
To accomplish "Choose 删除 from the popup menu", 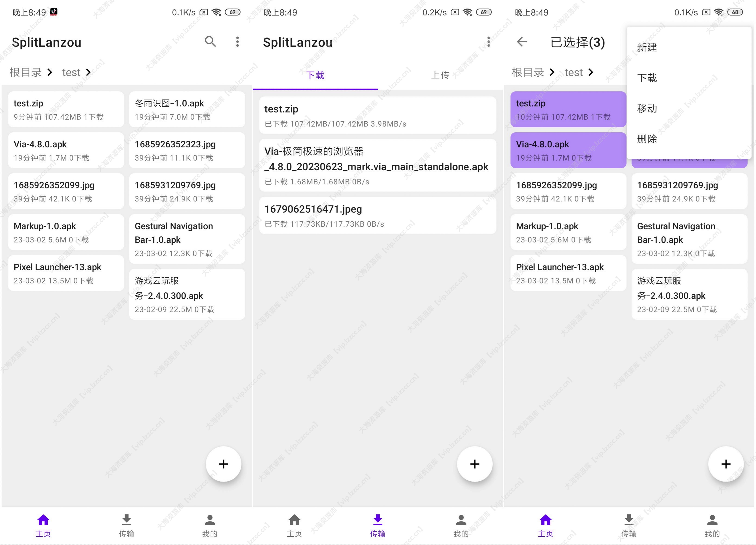I will (689, 139).
